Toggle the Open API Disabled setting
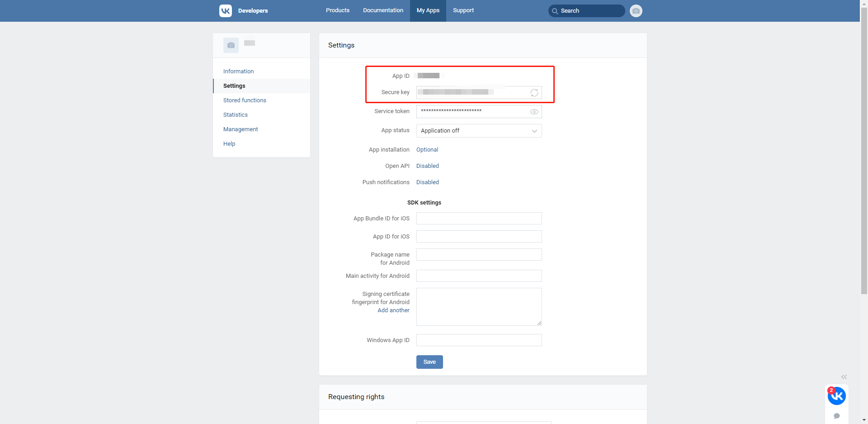Viewport: 868px width, 424px height. tap(427, 166)
